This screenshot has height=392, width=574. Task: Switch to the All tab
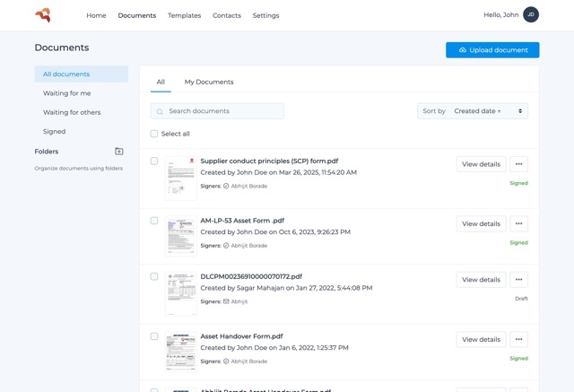click(161, 82)
